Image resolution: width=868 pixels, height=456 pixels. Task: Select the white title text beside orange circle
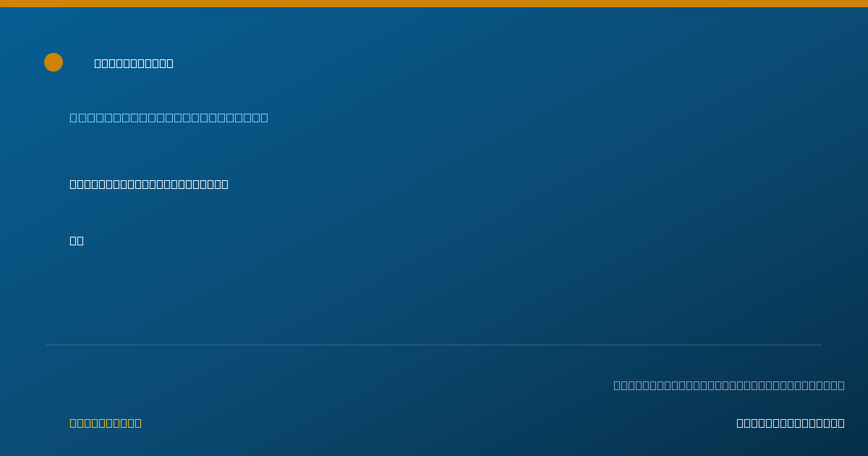pos(134,63)
